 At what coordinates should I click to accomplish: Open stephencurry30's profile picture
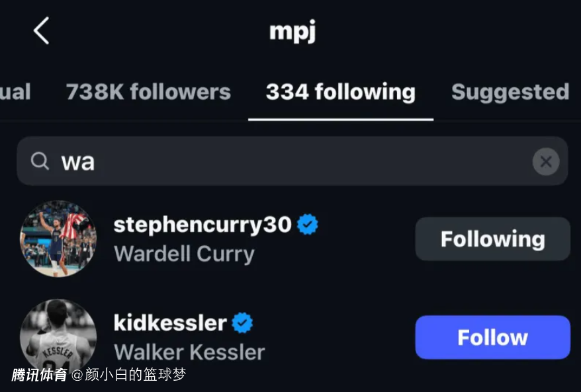58,238
